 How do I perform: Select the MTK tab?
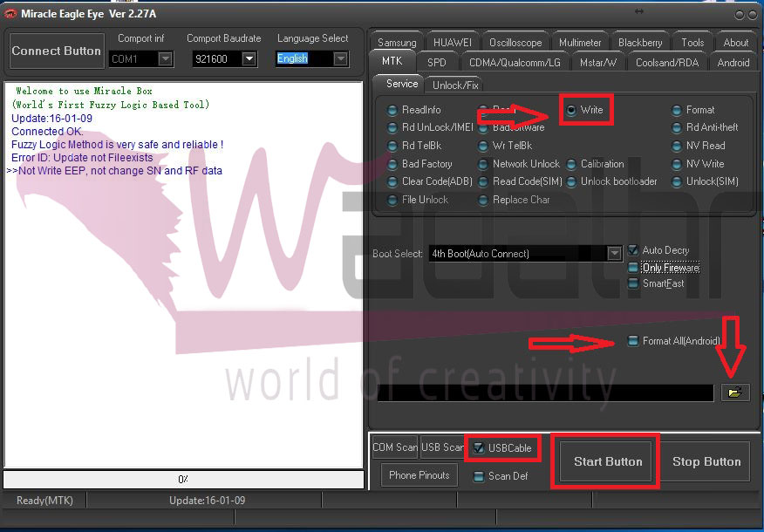point(392,61)
